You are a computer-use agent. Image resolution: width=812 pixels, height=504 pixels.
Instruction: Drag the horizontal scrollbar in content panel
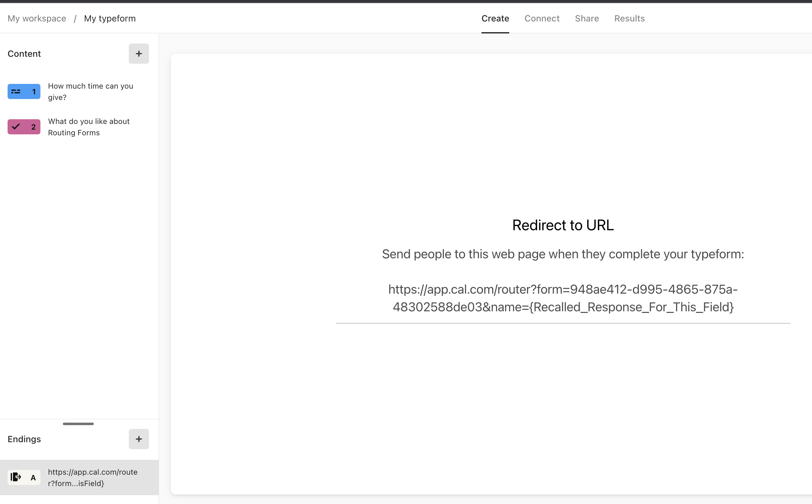point(78,423)
